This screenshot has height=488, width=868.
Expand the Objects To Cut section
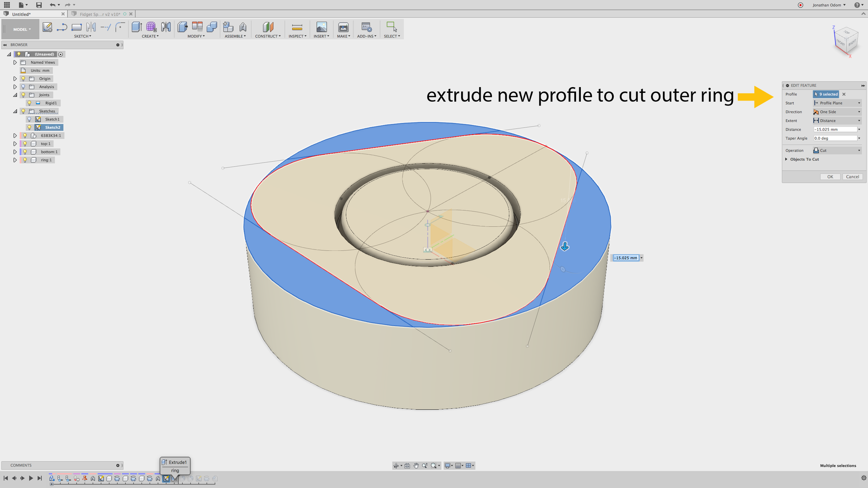786,159
